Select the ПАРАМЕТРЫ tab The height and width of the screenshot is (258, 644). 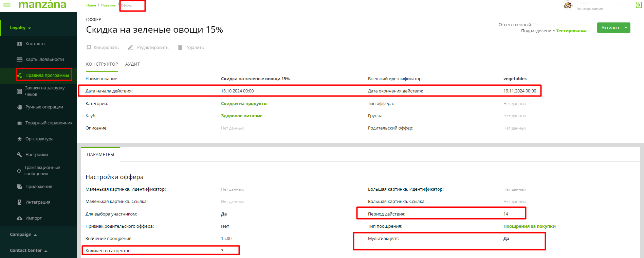pyautogui.click(x=100, y=155)
